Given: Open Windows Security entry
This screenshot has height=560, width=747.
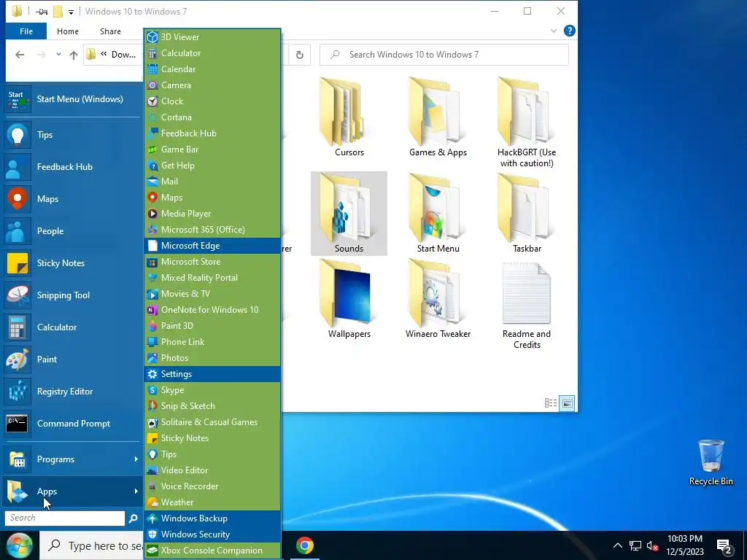Looking at the screenshot, I should pyautogui.click(x=212, y=534).
